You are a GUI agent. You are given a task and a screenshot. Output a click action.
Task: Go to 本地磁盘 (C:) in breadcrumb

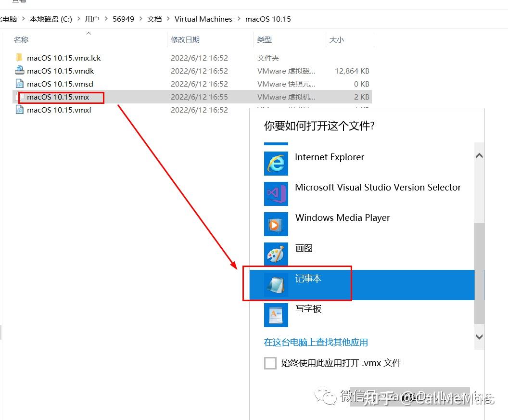[51, 19]
